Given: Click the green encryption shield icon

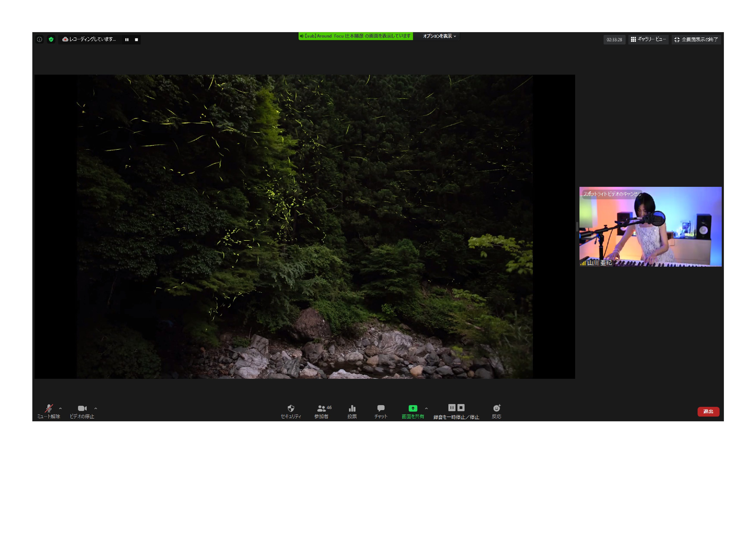Looking at the screenshot, I should tap(51, 39).
